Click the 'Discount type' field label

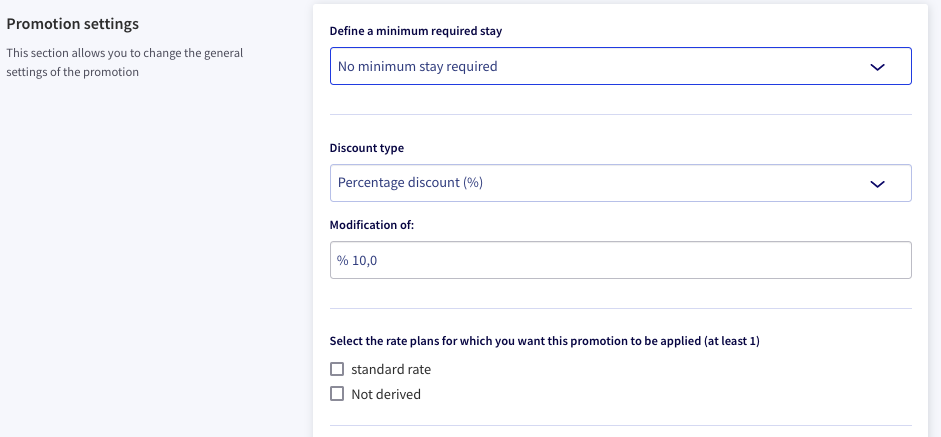[x=367, y=148]
